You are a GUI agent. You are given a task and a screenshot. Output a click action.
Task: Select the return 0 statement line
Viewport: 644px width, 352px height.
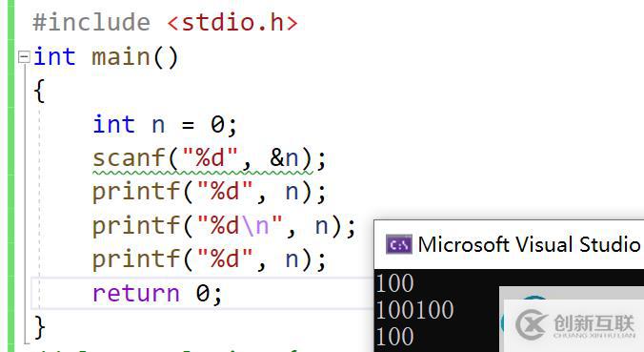click(157, 293)
